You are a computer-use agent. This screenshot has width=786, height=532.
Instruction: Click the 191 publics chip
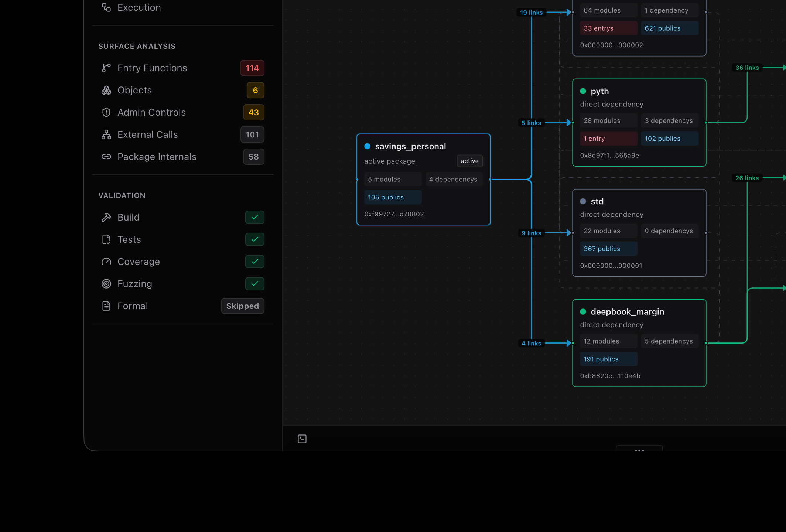tap(609, 359)
